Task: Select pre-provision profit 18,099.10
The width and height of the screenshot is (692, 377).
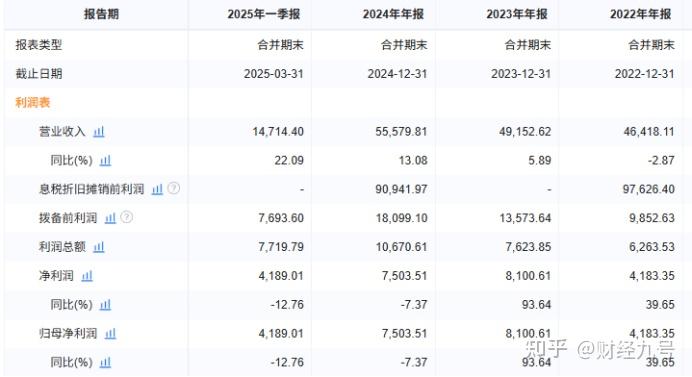Action: pyautogui.click(x=402, y=218)
